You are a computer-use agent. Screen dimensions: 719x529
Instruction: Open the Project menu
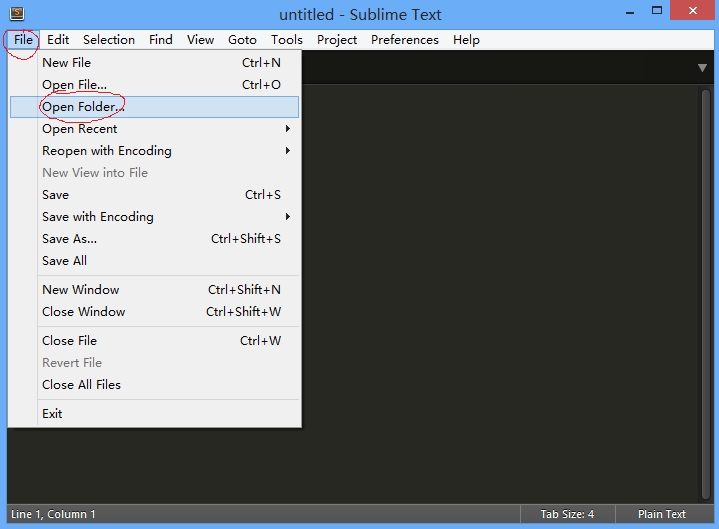337,40
